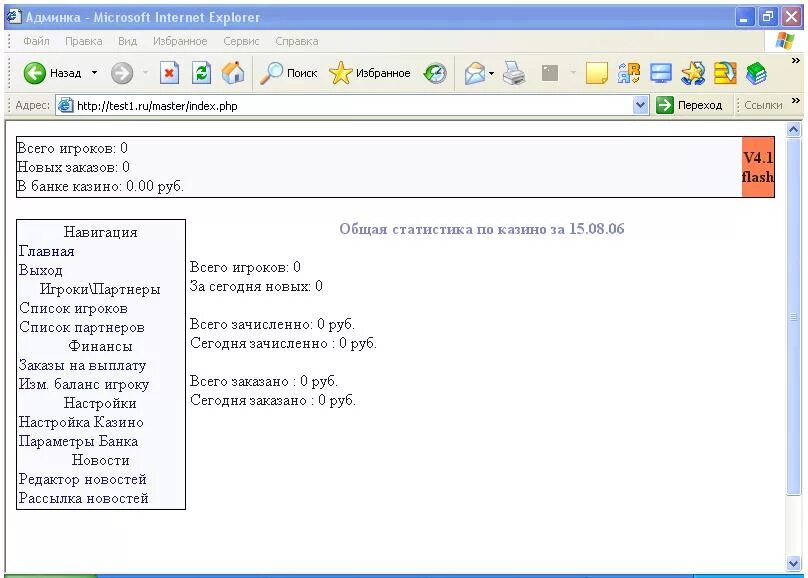The width and height of the screenshot is (808, 578).
Task: Click the address URL input field
Action: tap(354, 106)
